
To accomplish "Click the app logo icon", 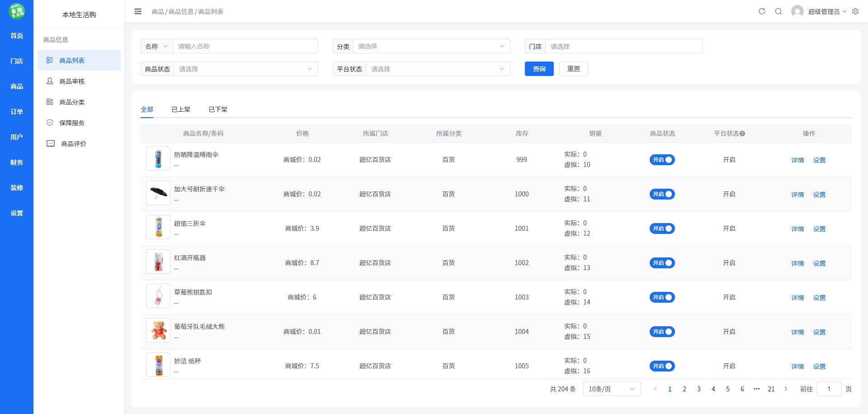I will [17, 11].
